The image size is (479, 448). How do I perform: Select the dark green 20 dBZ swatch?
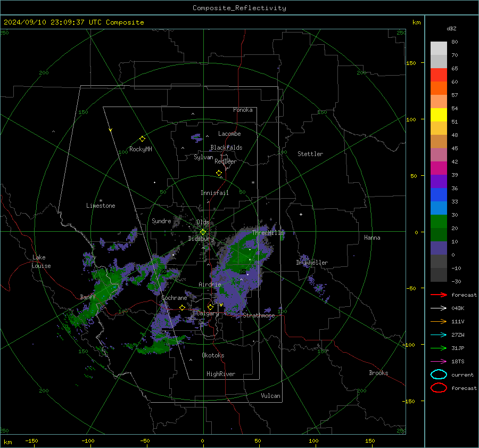pyautogui.click(x=439, y=235)
